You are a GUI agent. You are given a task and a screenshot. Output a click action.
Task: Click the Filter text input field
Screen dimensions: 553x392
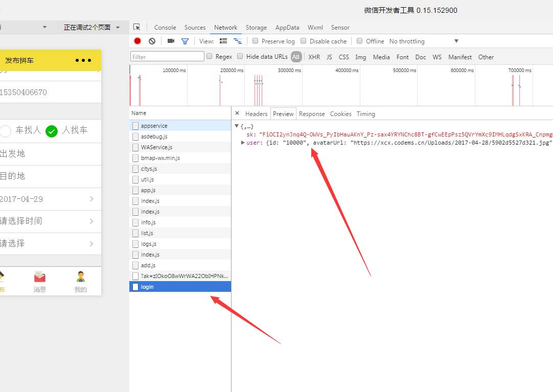(x=167, y=57)
